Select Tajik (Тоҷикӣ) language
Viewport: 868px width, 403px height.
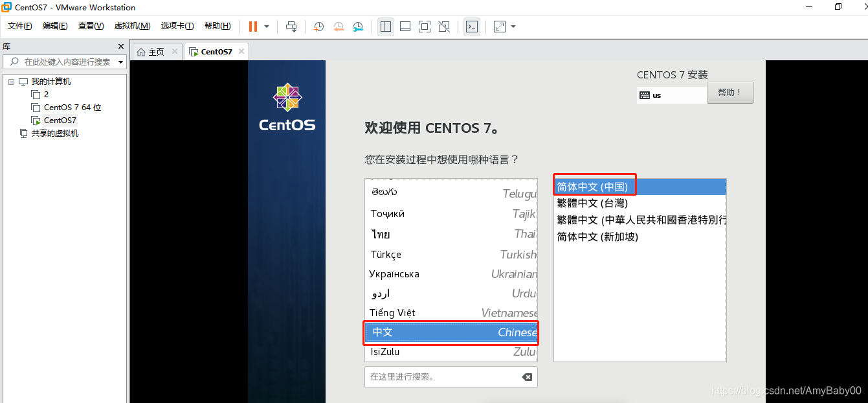[451, 214]
